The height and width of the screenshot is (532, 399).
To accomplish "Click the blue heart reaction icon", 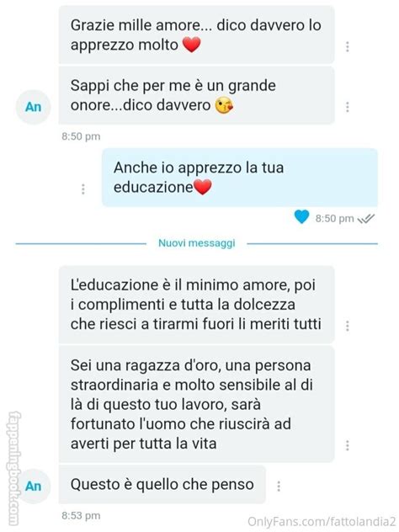I will (x=301, y=217).
